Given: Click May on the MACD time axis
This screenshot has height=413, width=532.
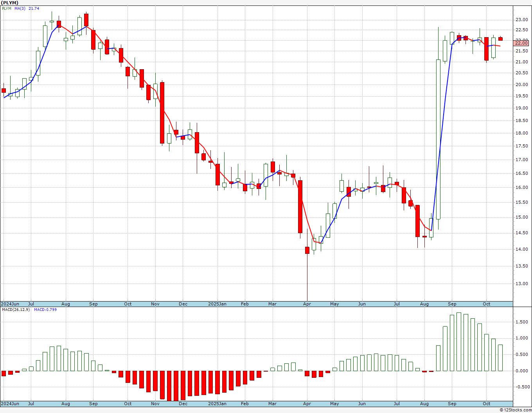Looking at the screenshot, I should [334, 404].
